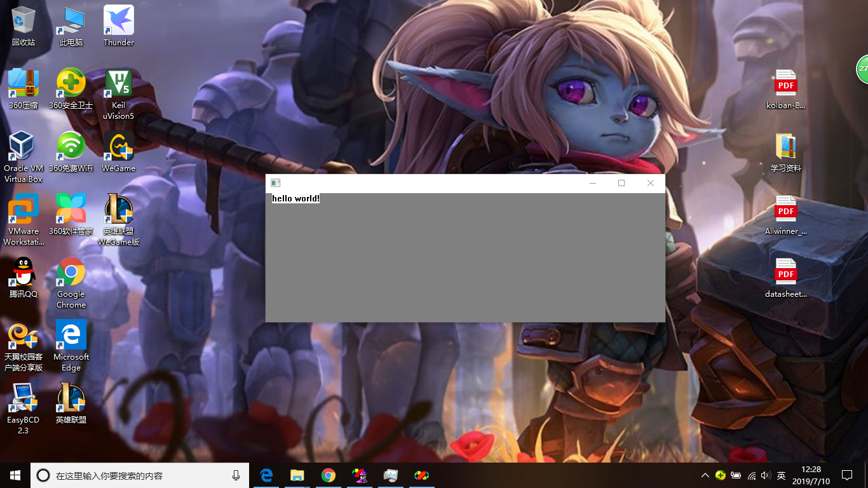This screenshot has height=488, width=868.
Task: Mute audio via the volume tray icon
Action: click(766, 475)
